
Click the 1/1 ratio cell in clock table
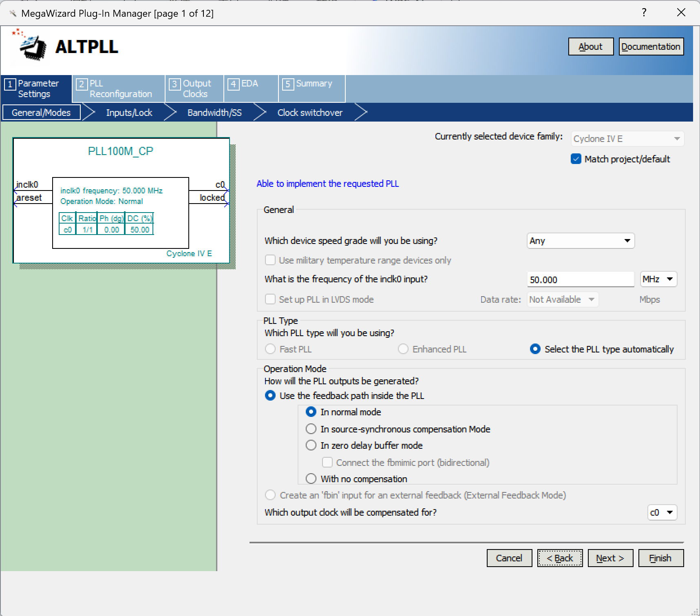coord(87,230)
